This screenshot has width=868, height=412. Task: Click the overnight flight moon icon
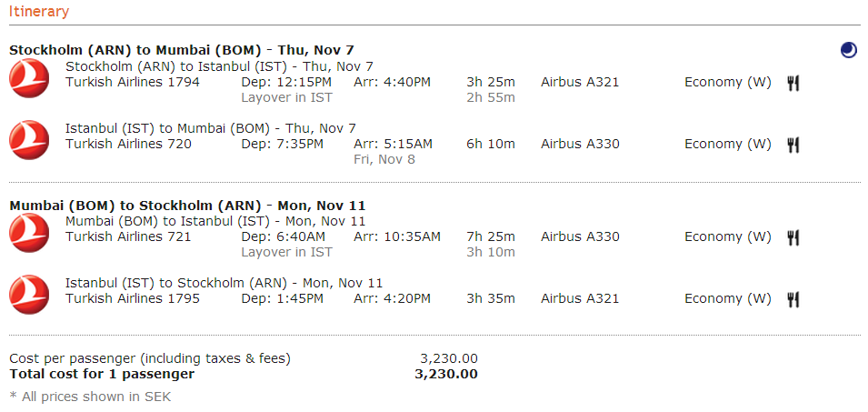coord(848,50)
